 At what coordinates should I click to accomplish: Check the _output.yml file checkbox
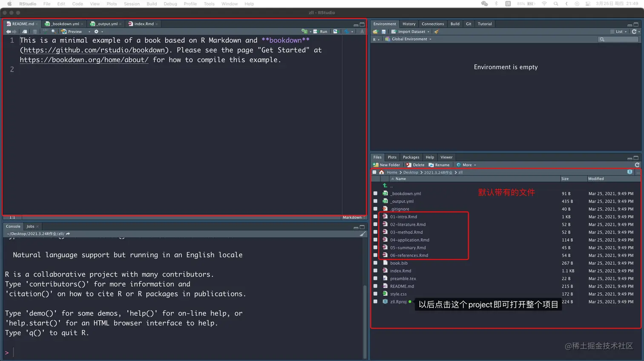[x=375, y=201]
